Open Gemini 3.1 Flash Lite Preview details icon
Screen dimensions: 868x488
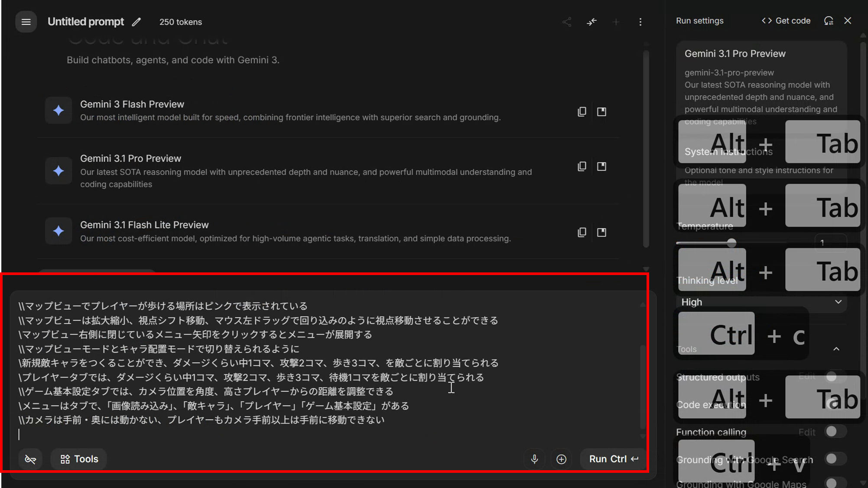pos(601,232)
